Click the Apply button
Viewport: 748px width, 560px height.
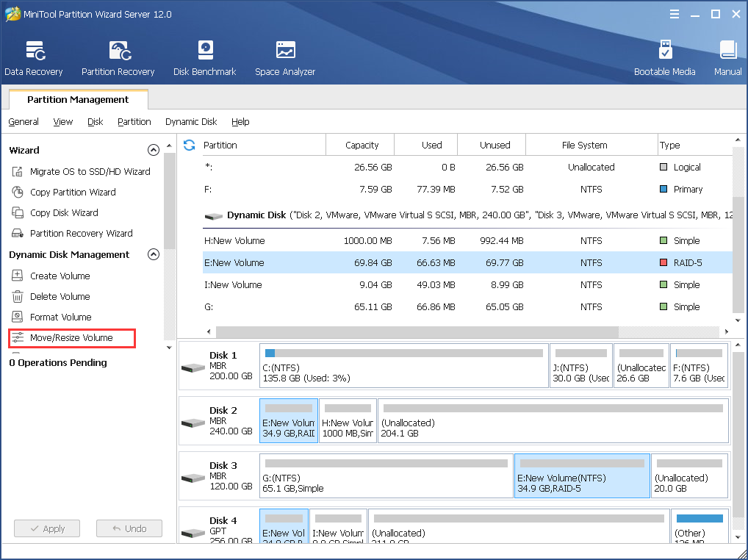(47, 528)
